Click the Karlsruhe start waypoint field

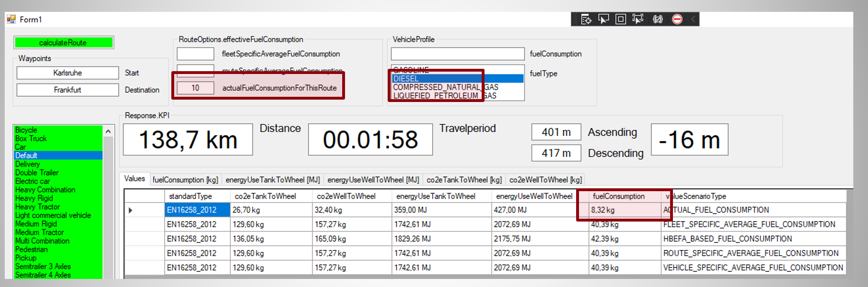point(67,73)
